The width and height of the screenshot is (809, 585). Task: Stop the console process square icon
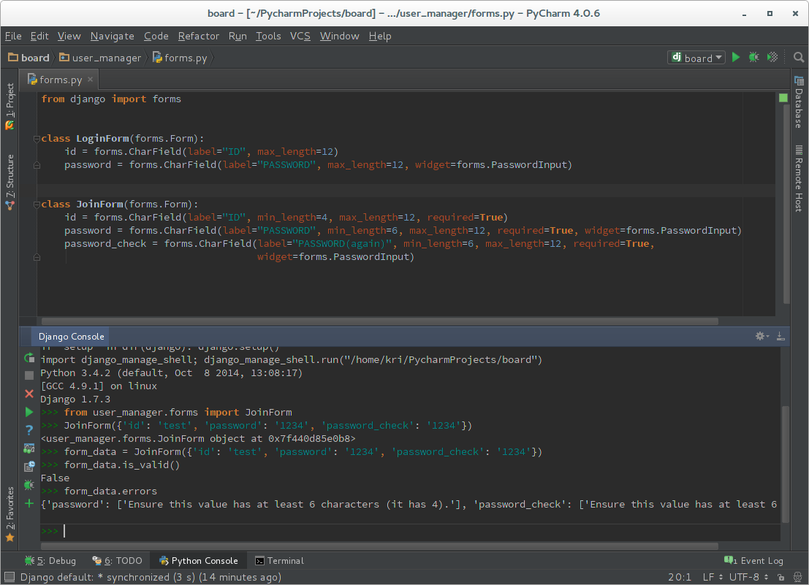pos(29,376)
